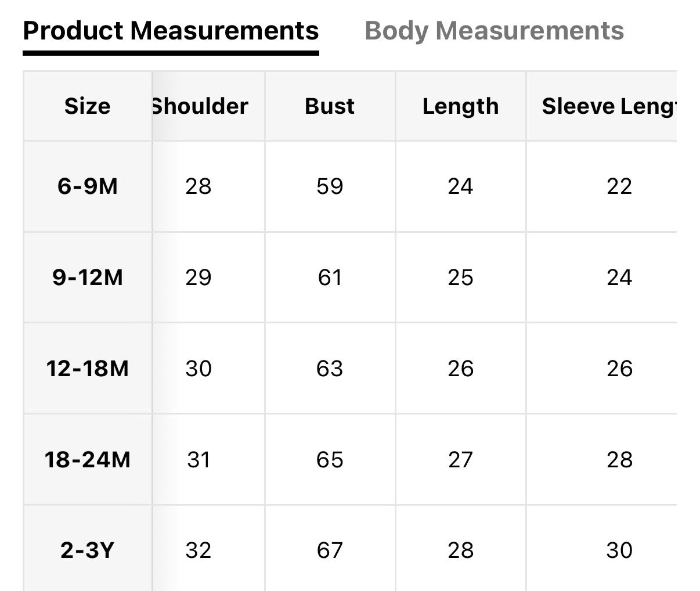Select the 9-12M size row label
This screenshot has height=591, width=700.
(87, 278)
